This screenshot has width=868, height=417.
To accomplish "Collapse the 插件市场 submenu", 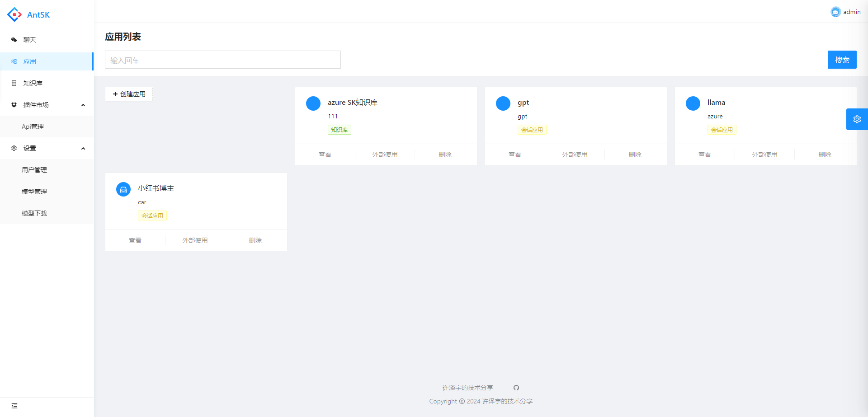I will pos(83,105).
